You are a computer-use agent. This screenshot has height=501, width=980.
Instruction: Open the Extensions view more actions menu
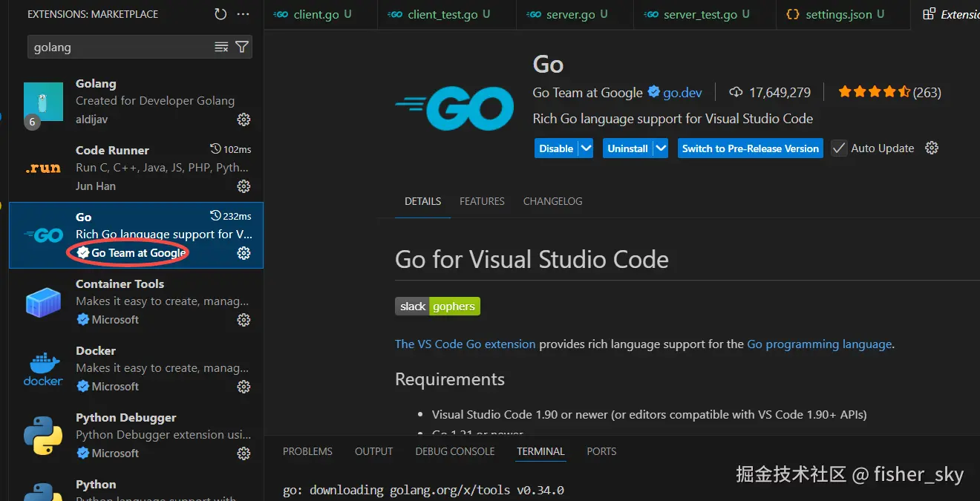tap(242, 13)
